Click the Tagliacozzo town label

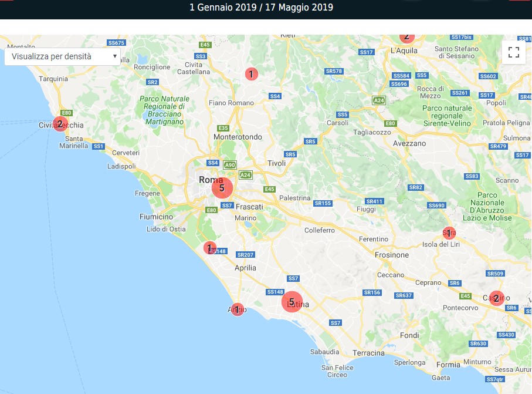coord(372,132)
